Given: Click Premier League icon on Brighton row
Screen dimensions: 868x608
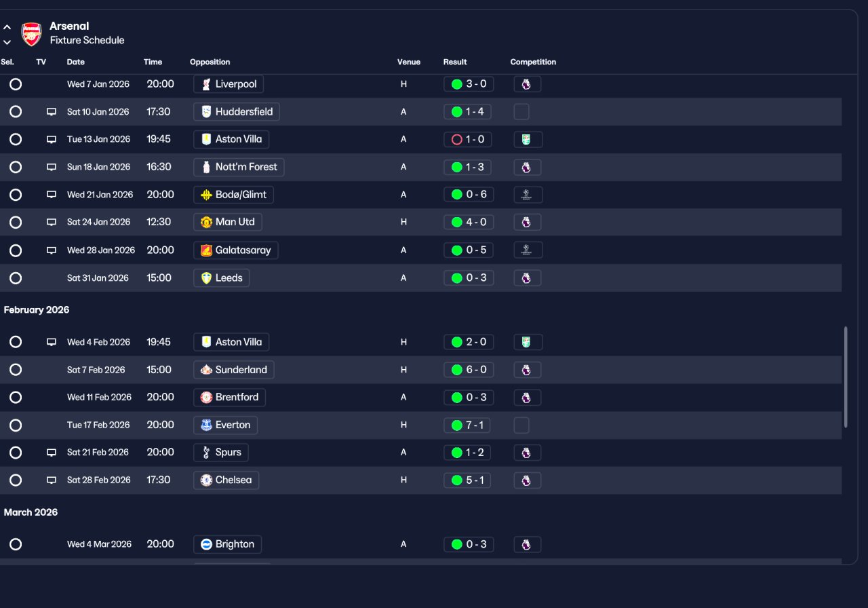Looking at the screenshot, I should (527, 544).
